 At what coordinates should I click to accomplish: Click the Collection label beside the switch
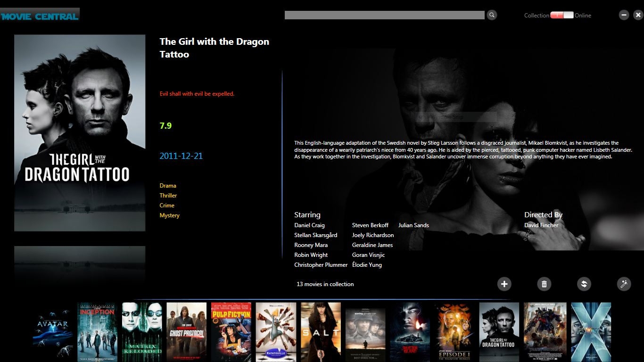537,16
